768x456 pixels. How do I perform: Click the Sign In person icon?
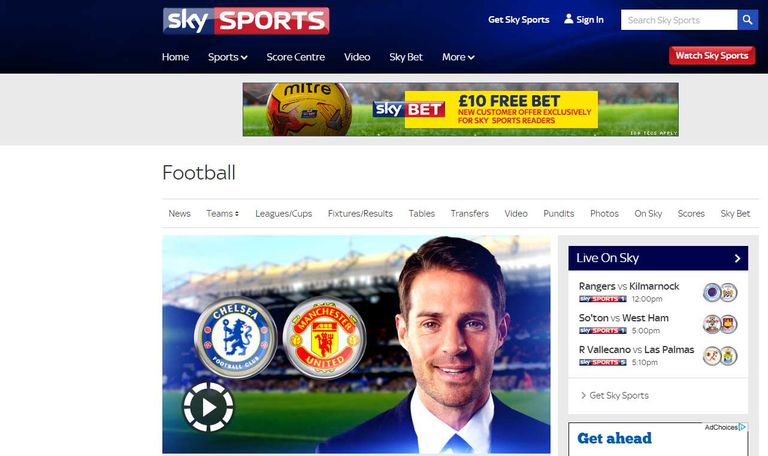(x=569, y=19)
